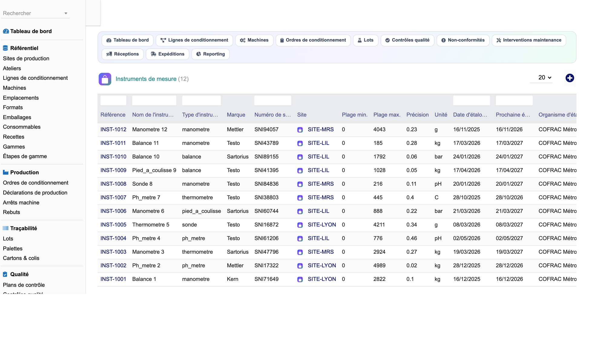Select the SNI94057 serial number cell
This screenshot has height=364, width=589.
[266, 129]
